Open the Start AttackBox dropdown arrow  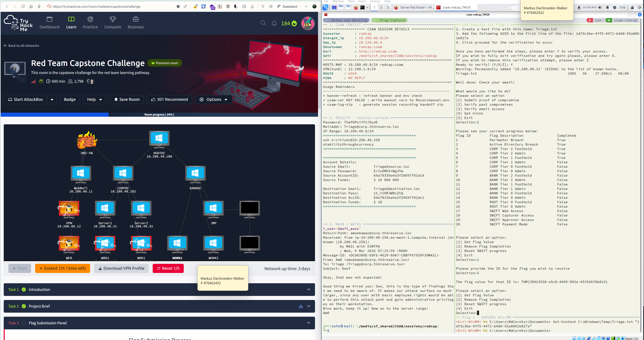[52, 100]
